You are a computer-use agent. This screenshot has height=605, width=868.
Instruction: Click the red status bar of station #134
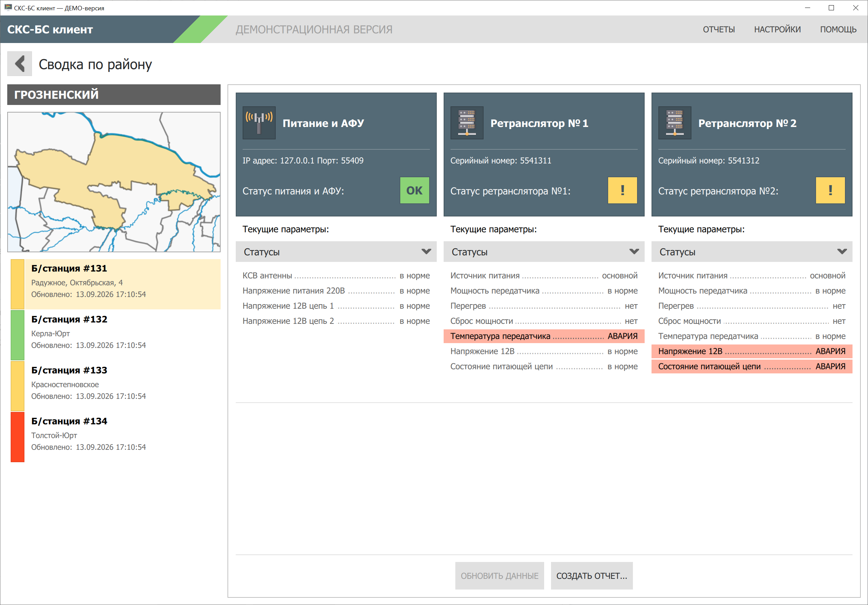[18, 437]
